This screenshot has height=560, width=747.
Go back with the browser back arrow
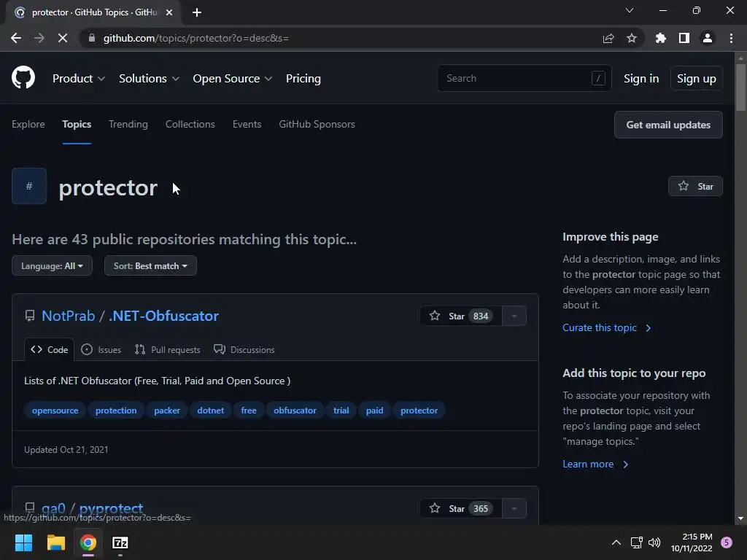coord(16,38)
